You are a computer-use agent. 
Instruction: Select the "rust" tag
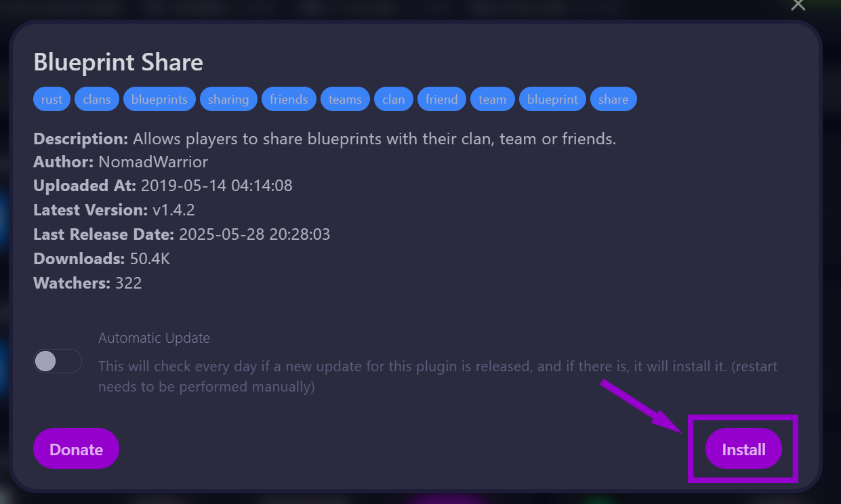[x=52, y=99]
